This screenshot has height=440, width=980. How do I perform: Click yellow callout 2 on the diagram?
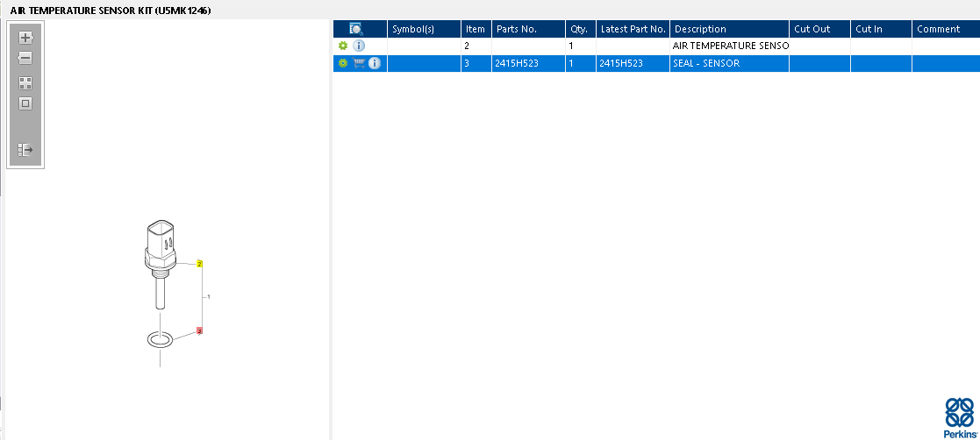coord(199,264)
